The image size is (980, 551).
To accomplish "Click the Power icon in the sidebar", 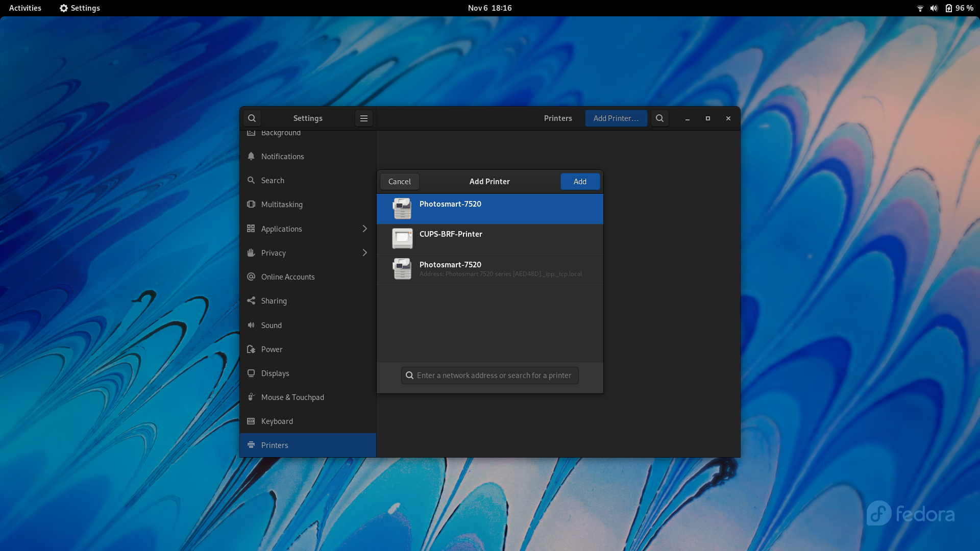I will (x=251, y=349).
